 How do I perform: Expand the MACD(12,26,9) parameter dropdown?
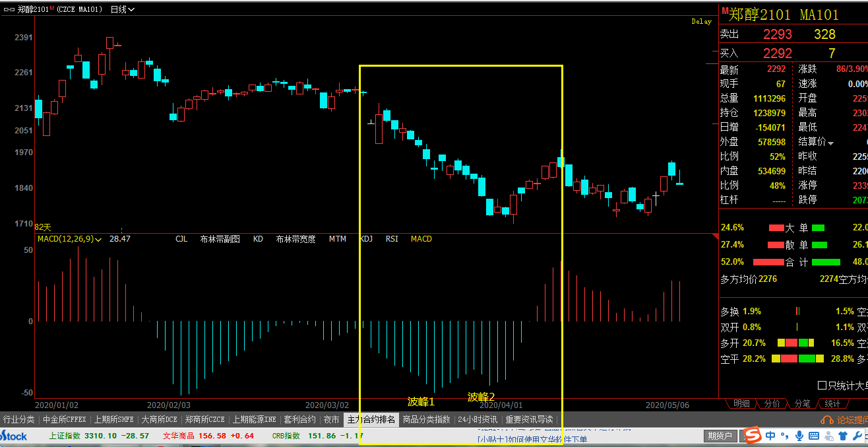98,239
